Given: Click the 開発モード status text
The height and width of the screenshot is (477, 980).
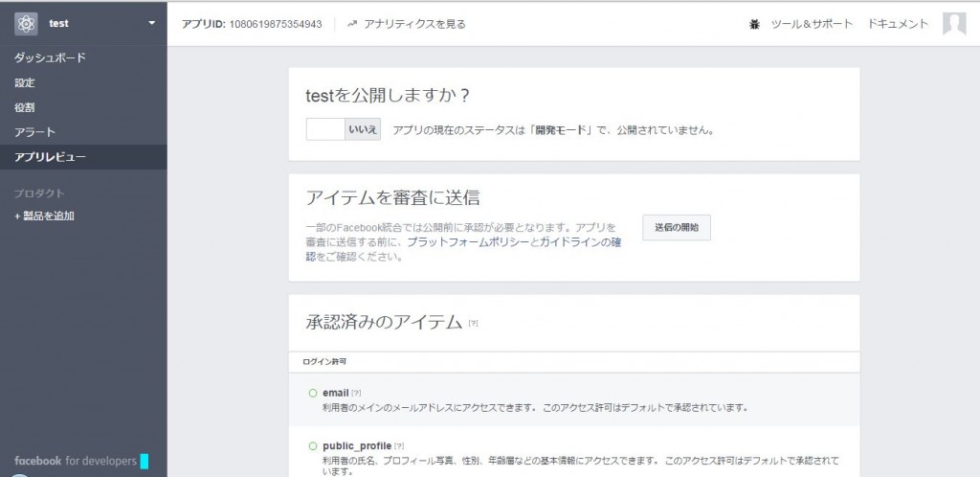Looking at the screenshot, I should tap(561, 130).
